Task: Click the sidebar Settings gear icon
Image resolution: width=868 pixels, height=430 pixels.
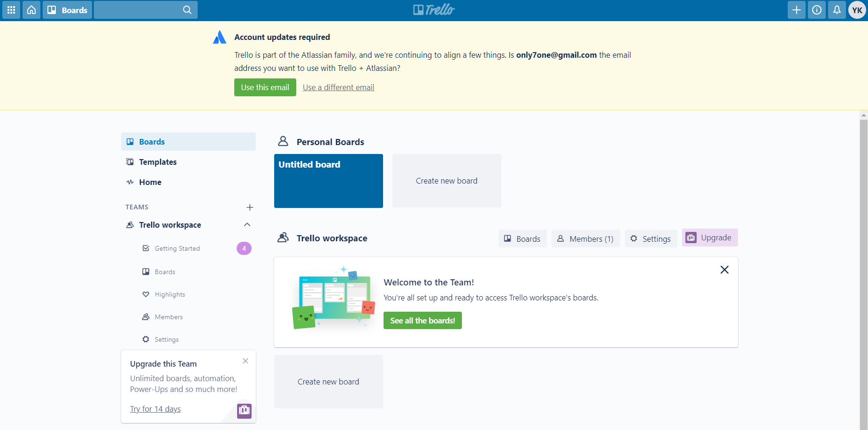Action: 146,339
